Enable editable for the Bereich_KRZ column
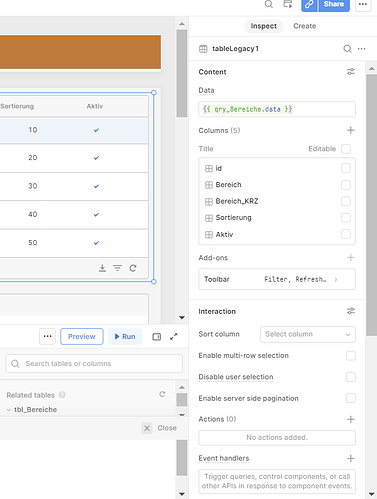This screenshot has height=499, width=377. tap(346, 201)
